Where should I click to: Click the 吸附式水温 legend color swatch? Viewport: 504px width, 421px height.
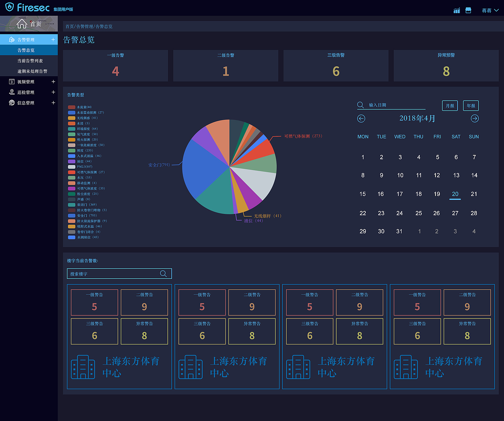click(x=71, y=226)
